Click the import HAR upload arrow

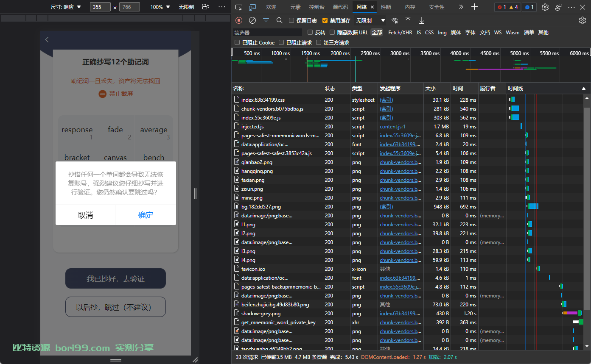(408, 20)
